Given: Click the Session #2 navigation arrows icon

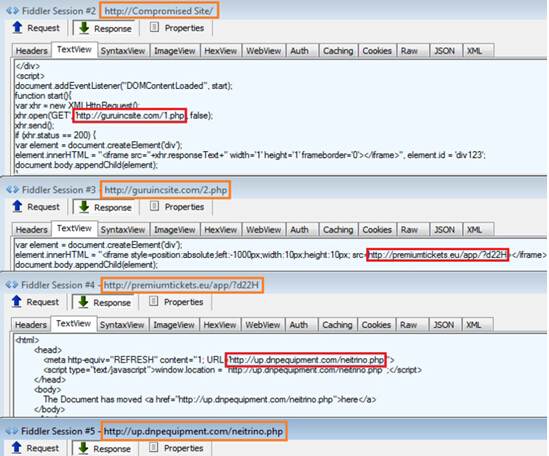Looking at the screenshot, I should point(12,11).
